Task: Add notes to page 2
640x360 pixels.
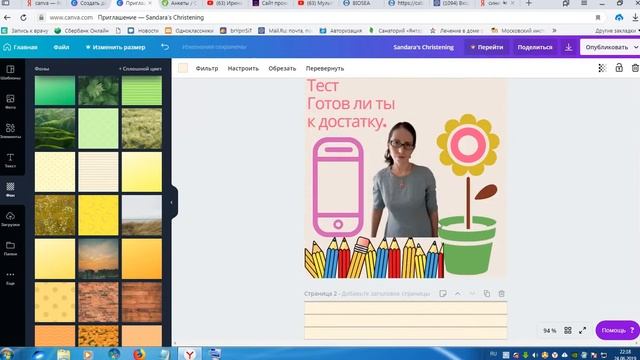Action: click(x=443, y=293)
